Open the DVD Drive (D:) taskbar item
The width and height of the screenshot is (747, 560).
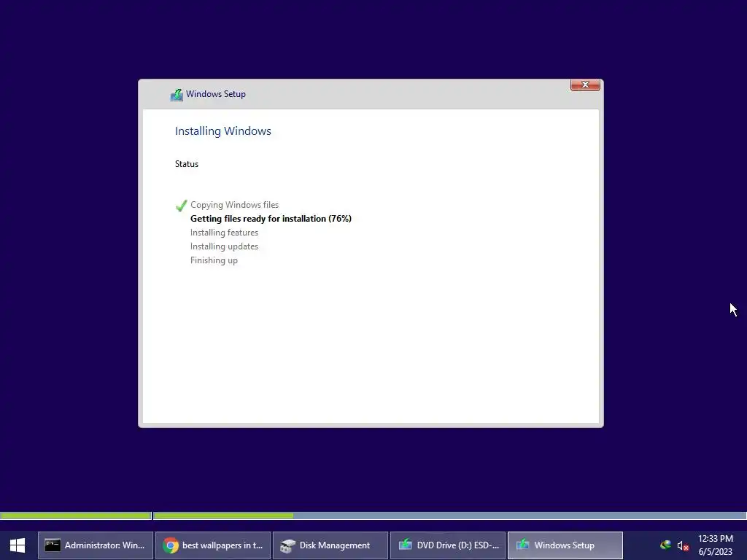[x=448, y=545]
